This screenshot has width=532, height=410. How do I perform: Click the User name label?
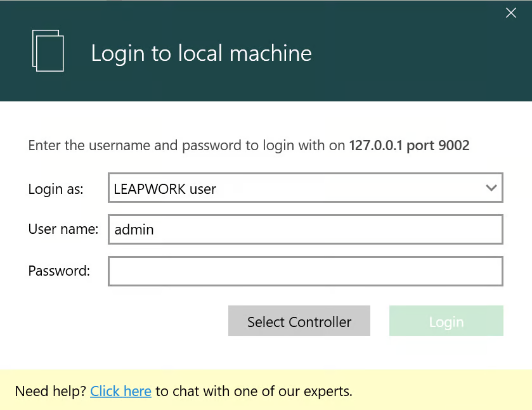63,229
